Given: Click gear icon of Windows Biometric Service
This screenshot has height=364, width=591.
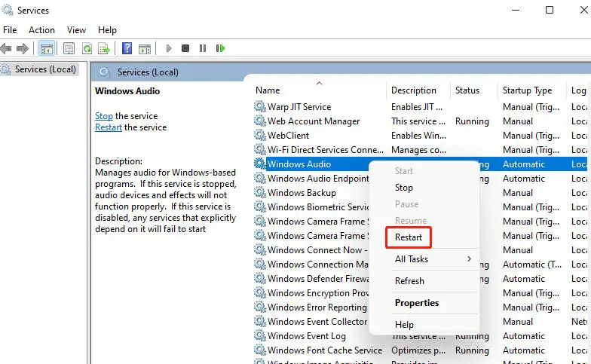Looking at the screenshot, I should pos(259,206).
